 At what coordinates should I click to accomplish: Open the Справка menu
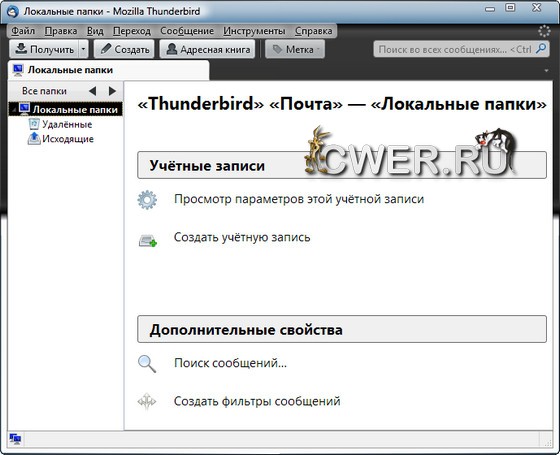(x=314, y=31)
